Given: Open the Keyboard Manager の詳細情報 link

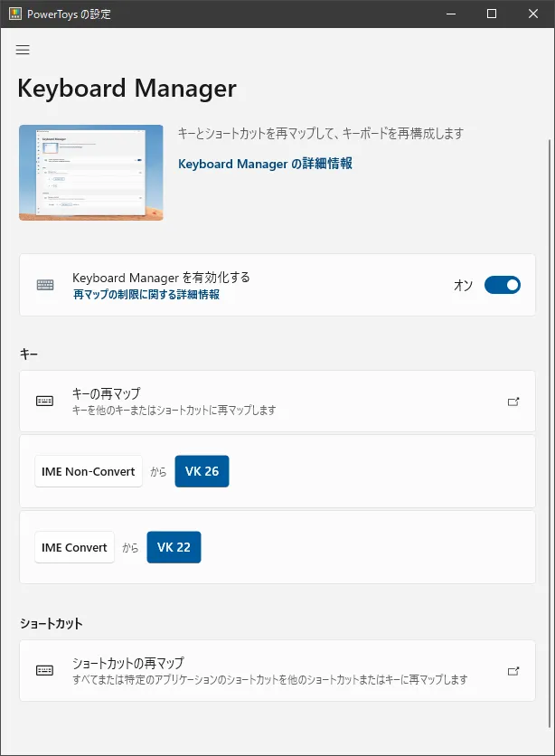Looking at the screenshot, I should (265, 164).
